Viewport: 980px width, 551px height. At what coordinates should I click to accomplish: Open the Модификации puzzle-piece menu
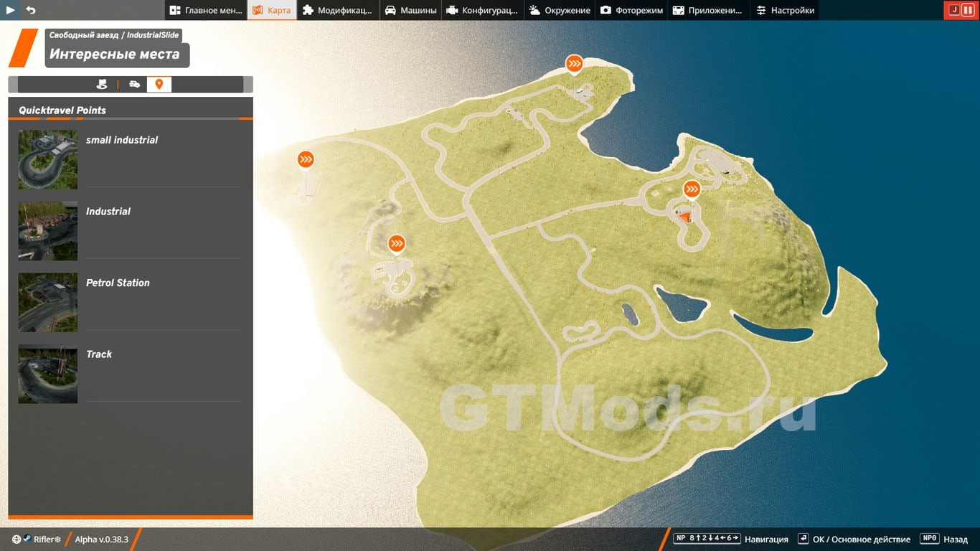[337, 10]
